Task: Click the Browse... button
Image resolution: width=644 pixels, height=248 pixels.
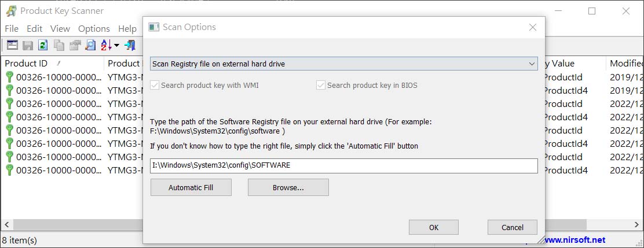Action: pyautogui.click(x=288, y=187)
